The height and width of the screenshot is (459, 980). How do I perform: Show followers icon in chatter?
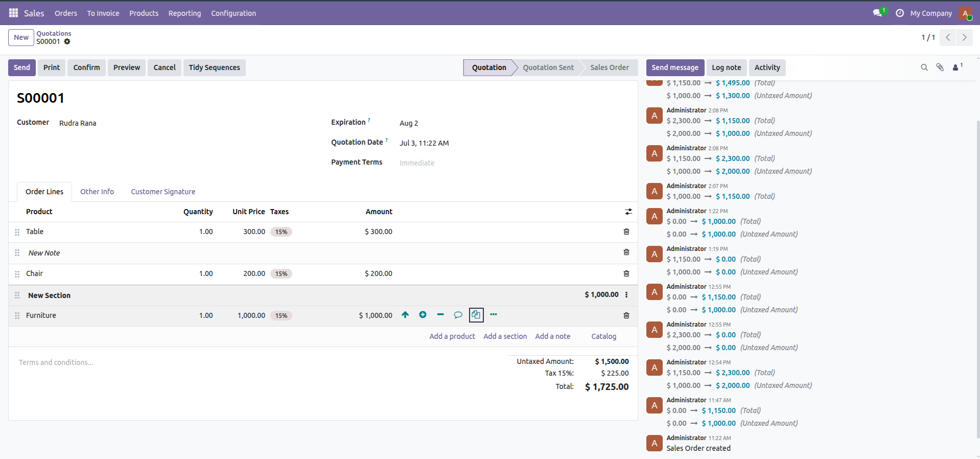pyautogui.click(x=957, y=67)
